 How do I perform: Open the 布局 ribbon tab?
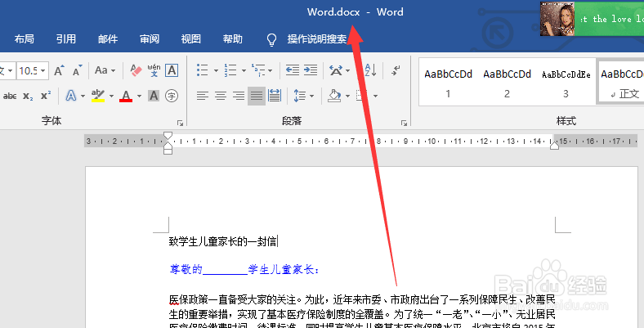tap(25, 39)
